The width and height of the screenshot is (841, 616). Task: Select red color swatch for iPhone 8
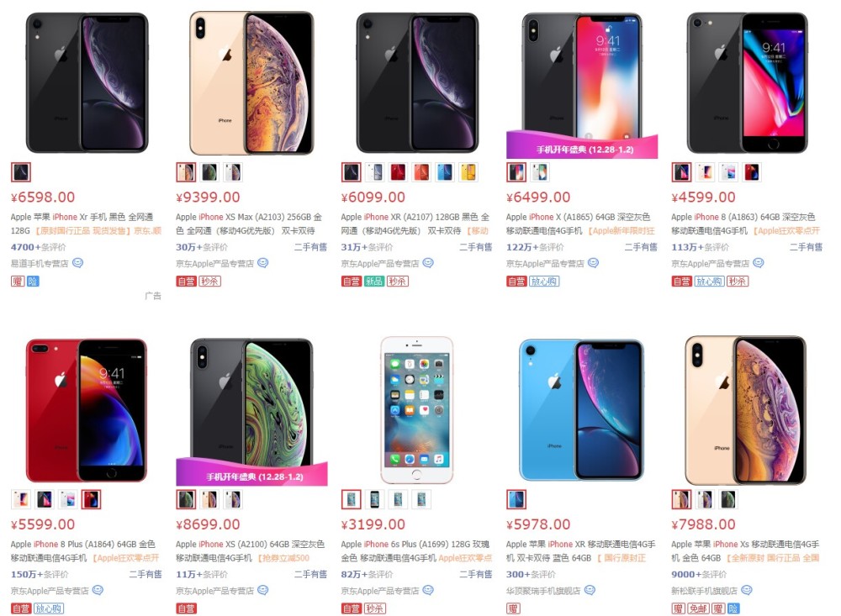pyautogui.click(x=751, y=172)
